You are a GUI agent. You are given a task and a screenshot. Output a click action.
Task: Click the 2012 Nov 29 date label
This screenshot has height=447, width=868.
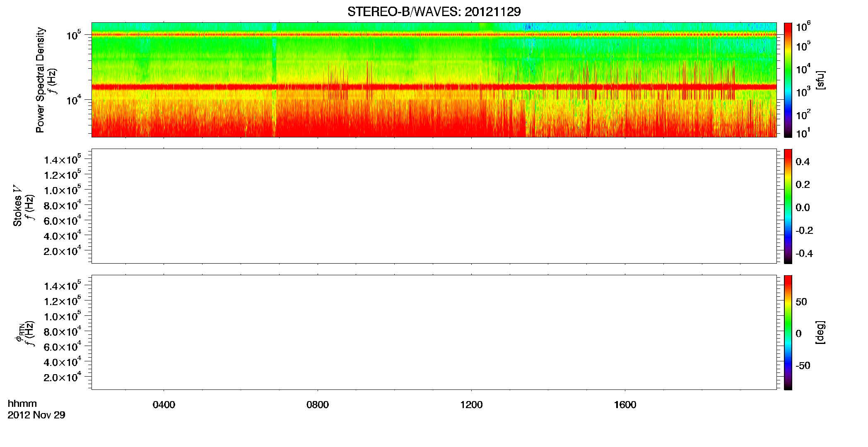pos(36,415)
